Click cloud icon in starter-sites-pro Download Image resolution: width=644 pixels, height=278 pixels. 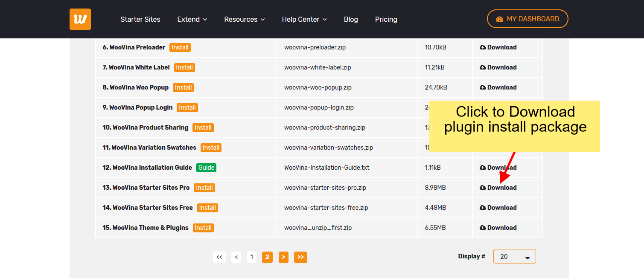[x=483, y=188]
